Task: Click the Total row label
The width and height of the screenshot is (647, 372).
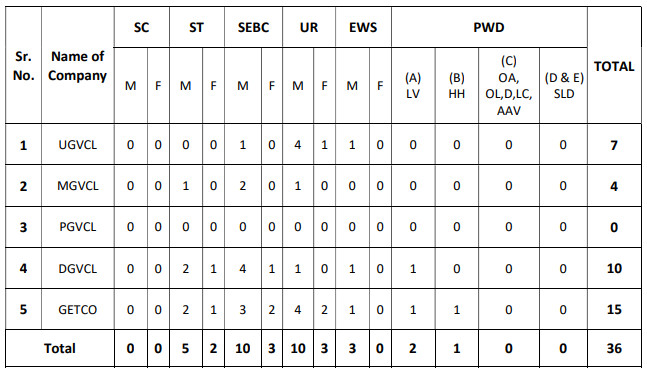Action: (x=60, y=348)
